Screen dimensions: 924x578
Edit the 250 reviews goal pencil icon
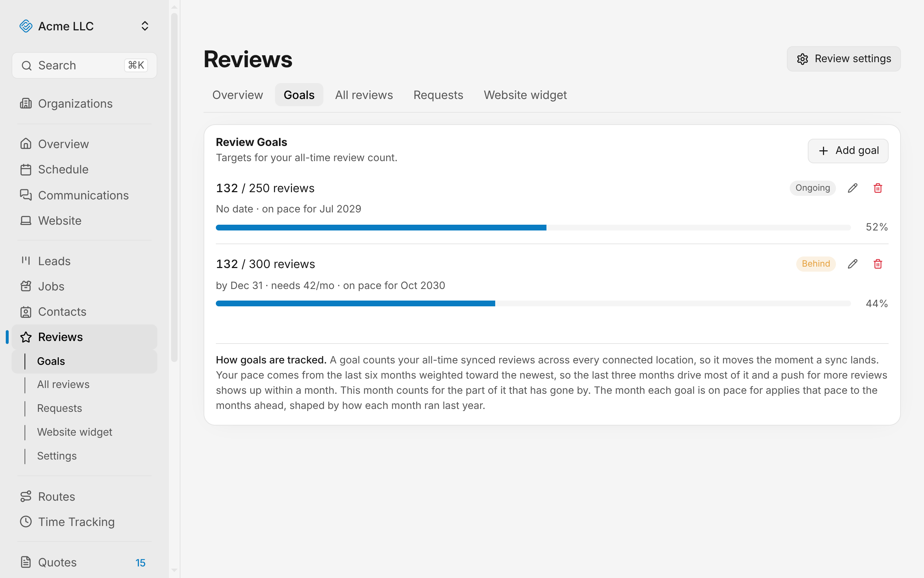click(x=853, y=188)
